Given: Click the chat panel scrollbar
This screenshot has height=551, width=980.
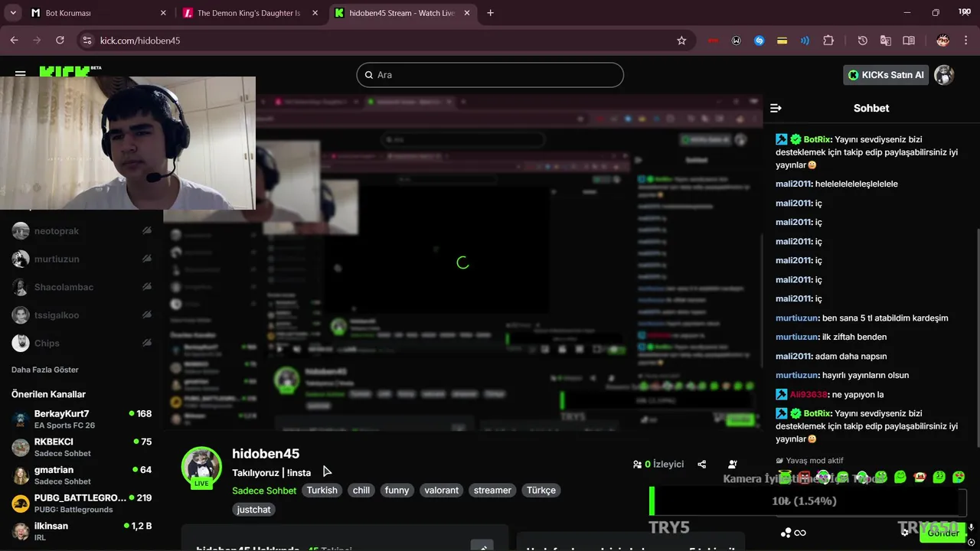Looking at the screenshot, I should 977,337.
